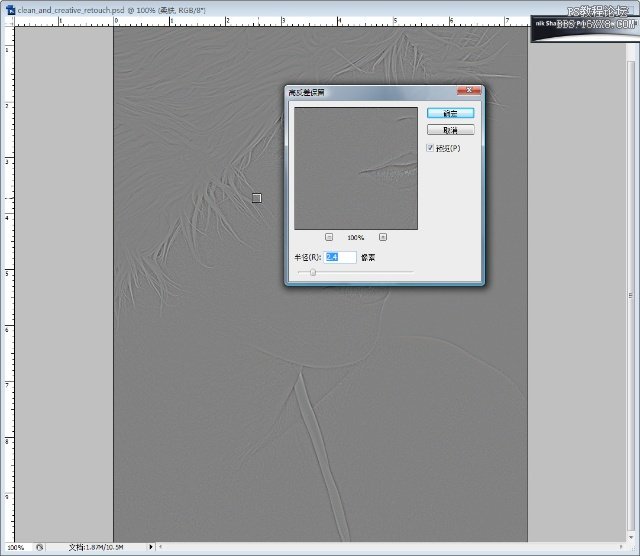640x556 pixels.
Task: Click the horizontal scrollbar left arrow
Action: pos(161,546)
